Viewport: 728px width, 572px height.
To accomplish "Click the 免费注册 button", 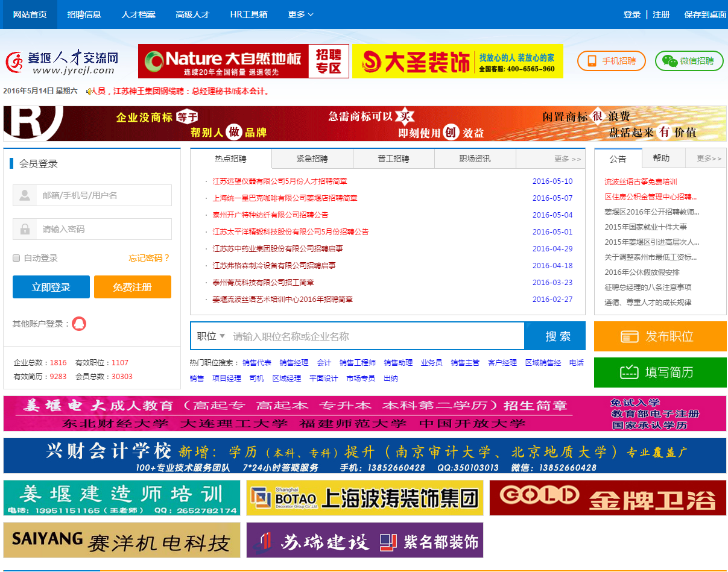I will pos(133,287).
